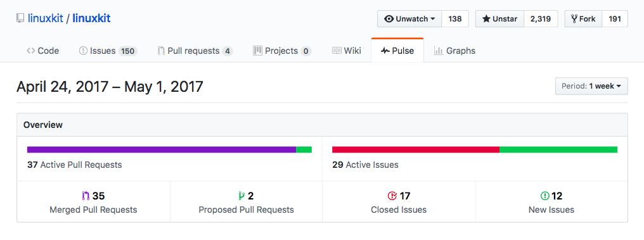The image size is (644, 240).
Task: Click the repository book icon
Action: point(20,18)
